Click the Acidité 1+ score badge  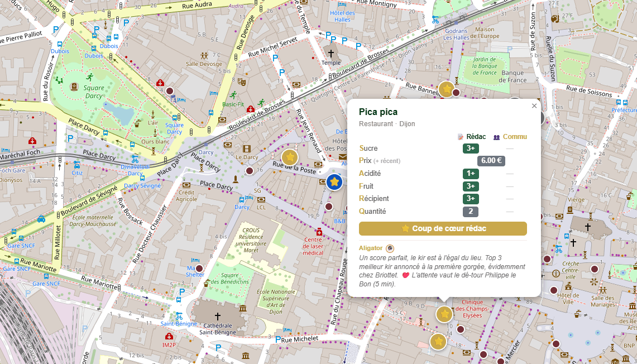pyautogui.click(x=471, y=174)
